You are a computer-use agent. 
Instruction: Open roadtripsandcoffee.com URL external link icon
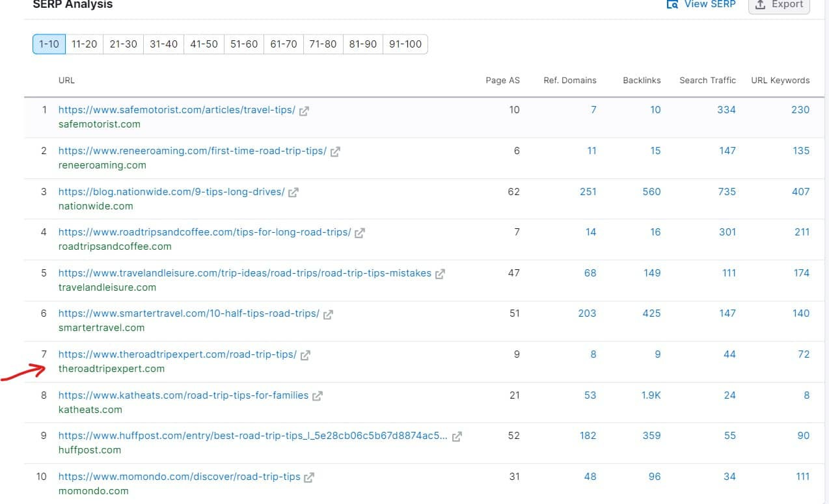(360, 233)
